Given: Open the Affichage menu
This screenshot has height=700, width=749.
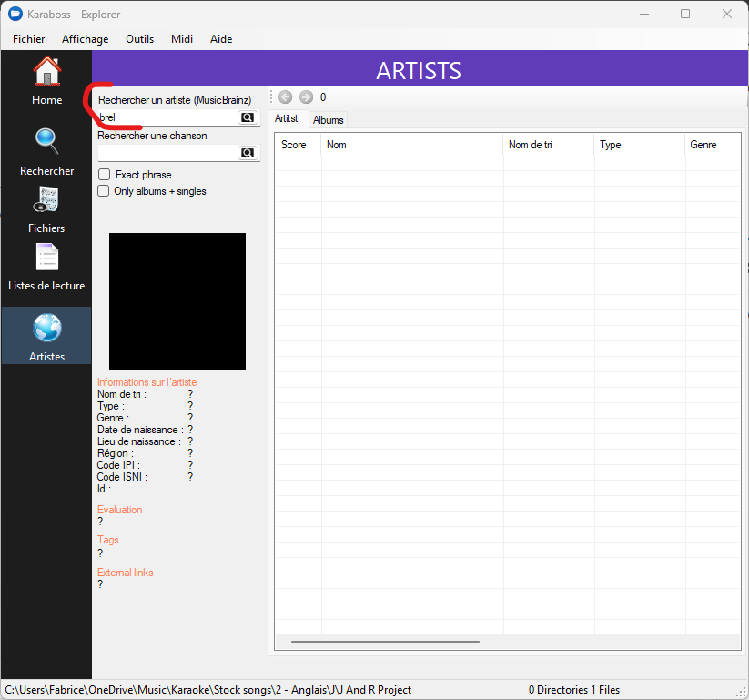Looking at the screenshot, I should tap(85, 39).
